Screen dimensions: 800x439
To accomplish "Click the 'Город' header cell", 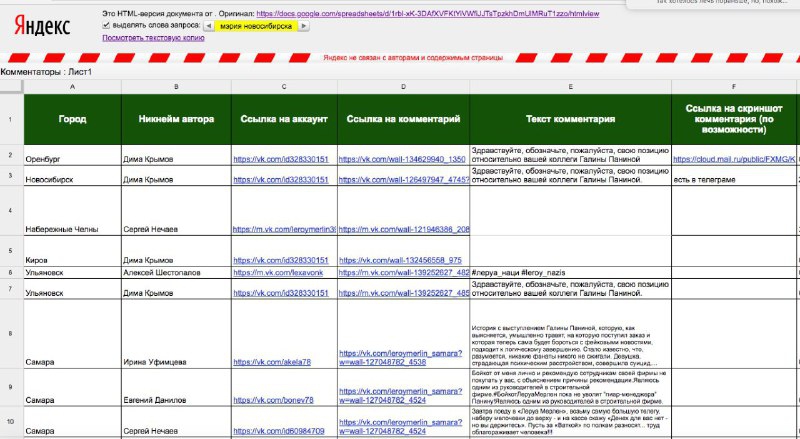I will [x=72, y=119].
